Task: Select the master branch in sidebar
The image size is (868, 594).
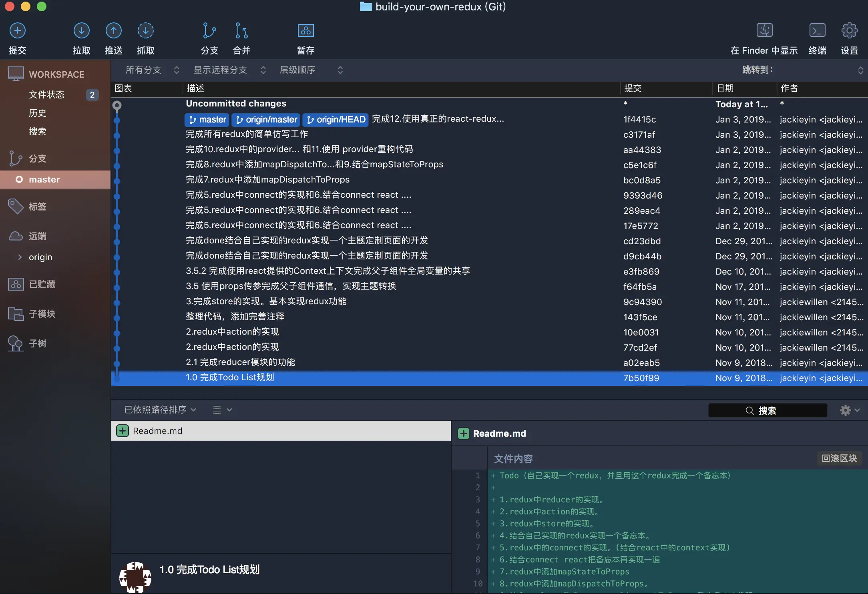Action: point(44,179)
